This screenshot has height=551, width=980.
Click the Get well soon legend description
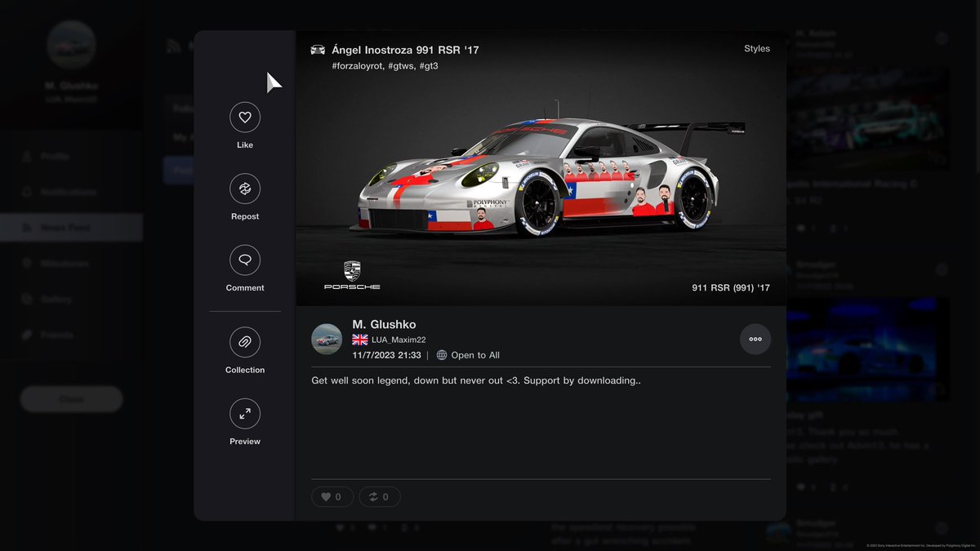[476, 380]
